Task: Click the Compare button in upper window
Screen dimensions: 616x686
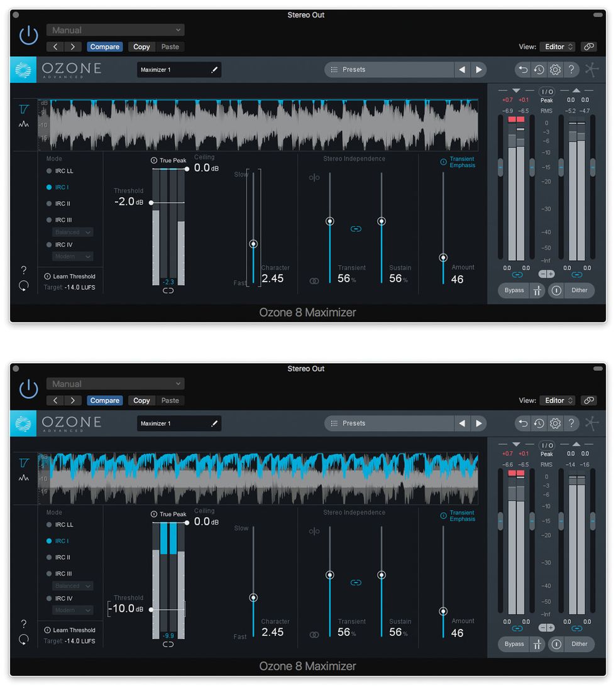Action: point(104,47)
